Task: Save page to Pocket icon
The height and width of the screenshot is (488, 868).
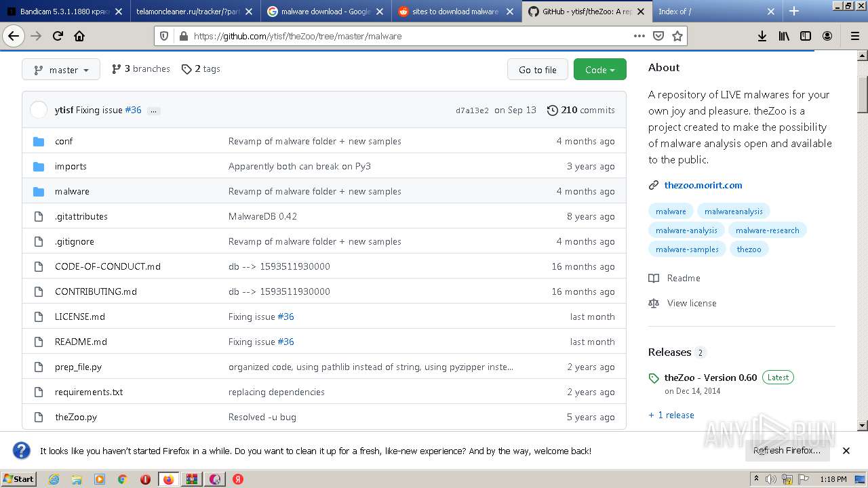Action: click(658, 36)
